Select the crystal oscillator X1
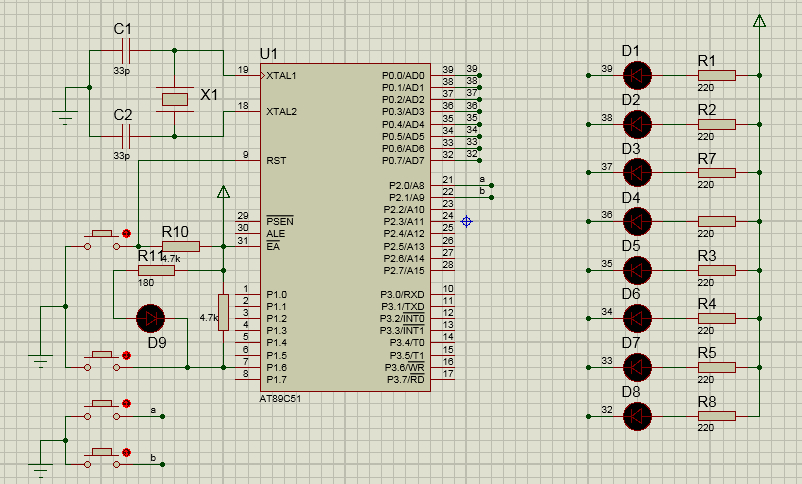The width and height of the screenshot is (802, 484). coord(174,98)
